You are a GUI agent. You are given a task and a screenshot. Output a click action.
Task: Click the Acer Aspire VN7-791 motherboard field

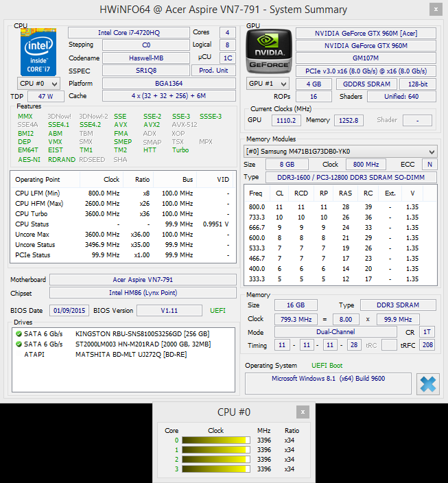coord(143,280)
